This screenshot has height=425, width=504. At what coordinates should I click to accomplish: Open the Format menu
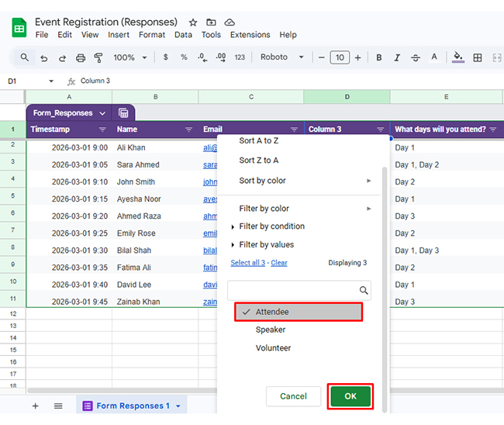pyautogui.click(x=152, y=35)
